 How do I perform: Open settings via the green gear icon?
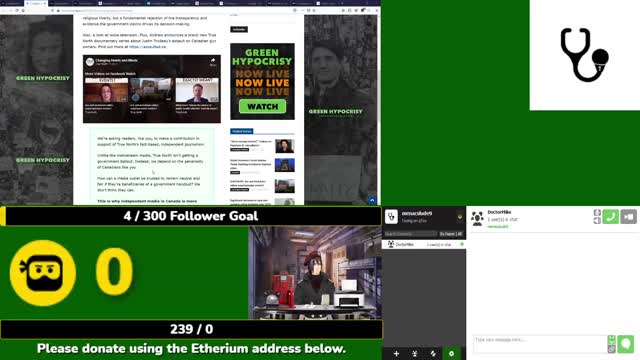[451, 353]
